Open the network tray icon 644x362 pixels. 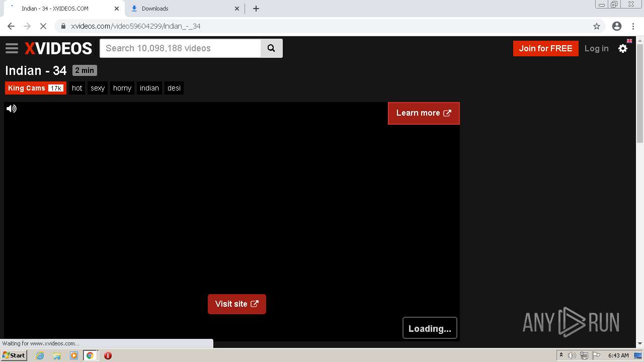click(584, 355)
